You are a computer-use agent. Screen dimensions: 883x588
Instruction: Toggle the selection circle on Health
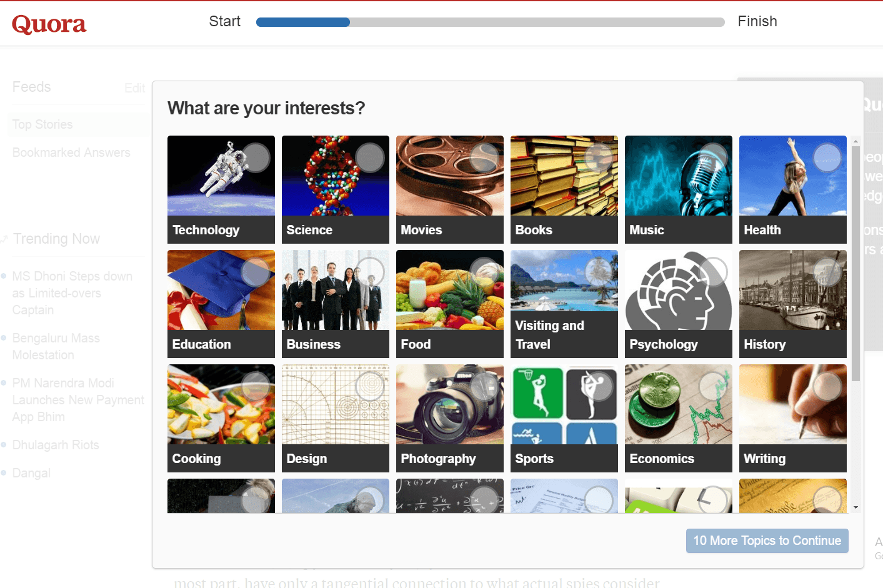tap(827, 157)
